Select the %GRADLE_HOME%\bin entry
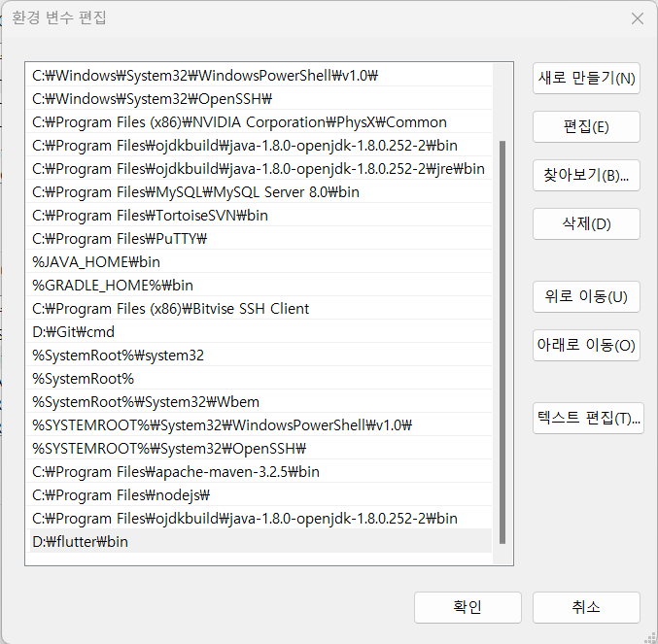The image size is (658, 644). click(x=260, y=286)
